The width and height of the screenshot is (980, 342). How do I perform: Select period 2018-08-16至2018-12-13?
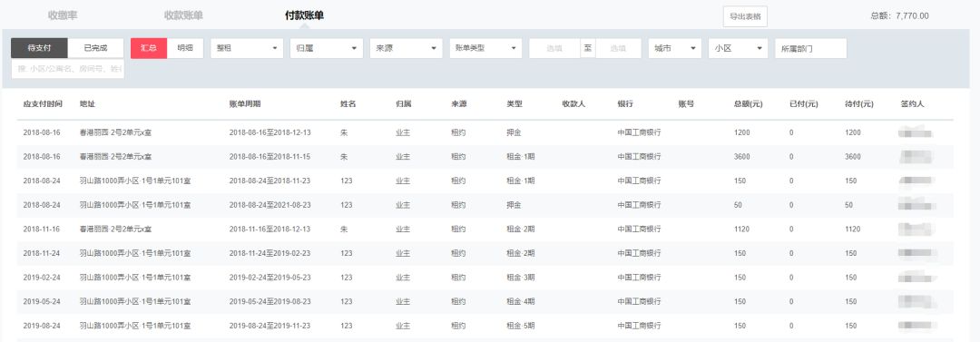pos(270,132)
